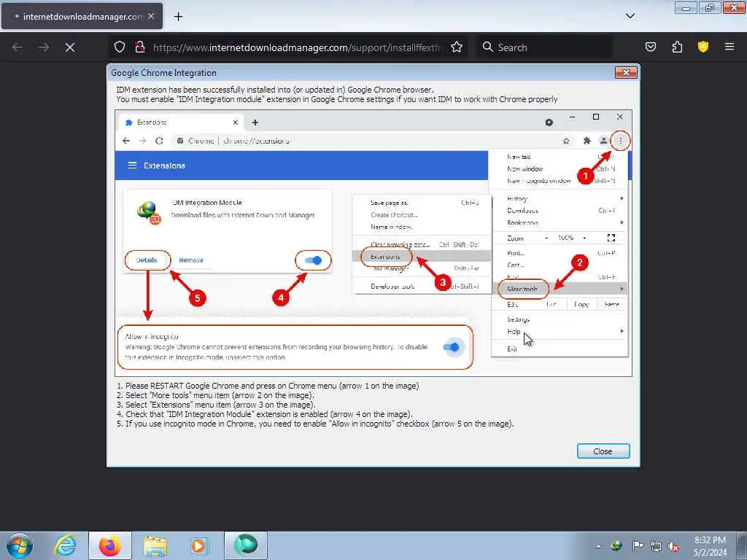Toggle the IDM Integration Module enable switch
747x560 pixels.
click(x=313, y=260)
